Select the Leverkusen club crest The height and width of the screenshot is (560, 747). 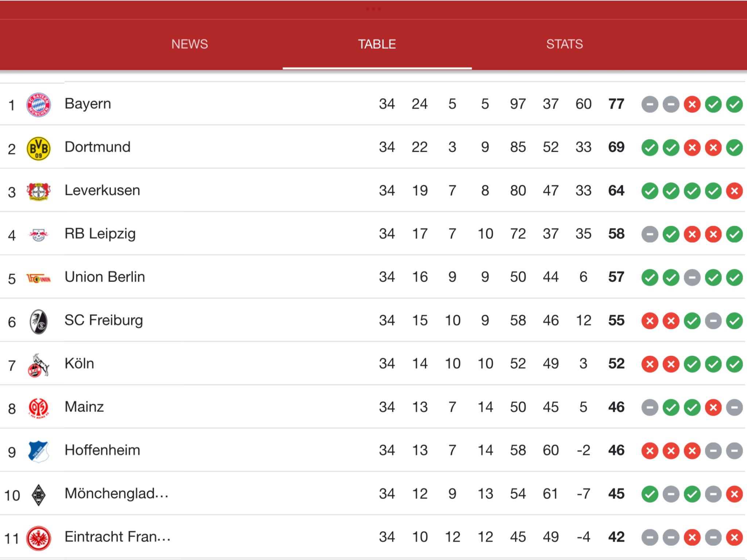(38, 191)
